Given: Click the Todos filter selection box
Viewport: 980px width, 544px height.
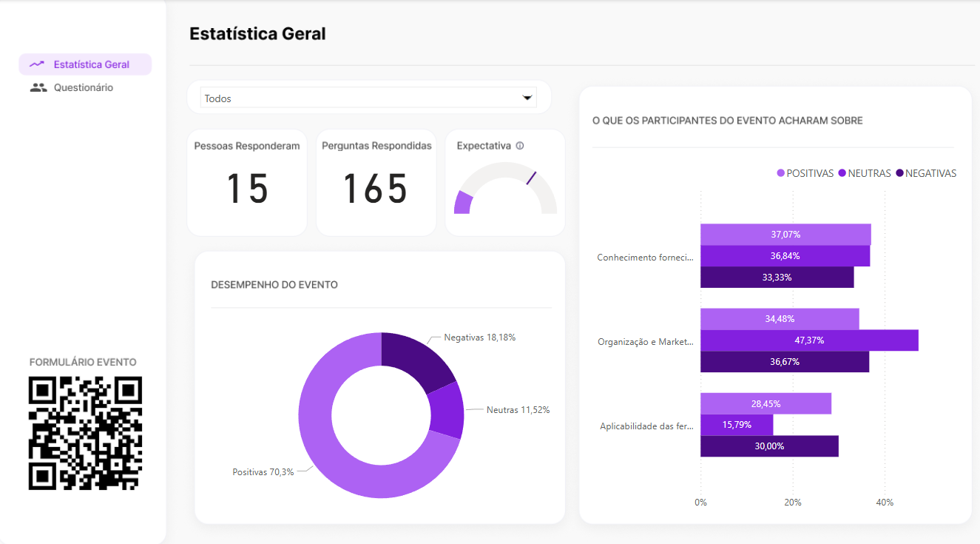Looking at the screenshot, I should point(362,98).
